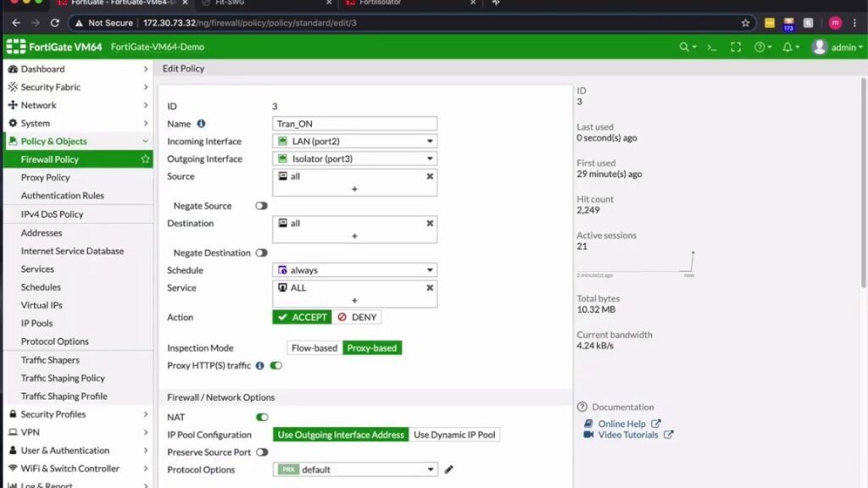Turn off the NAT toggle
This screenshot has width=868, height=488.
click(262, 417)
